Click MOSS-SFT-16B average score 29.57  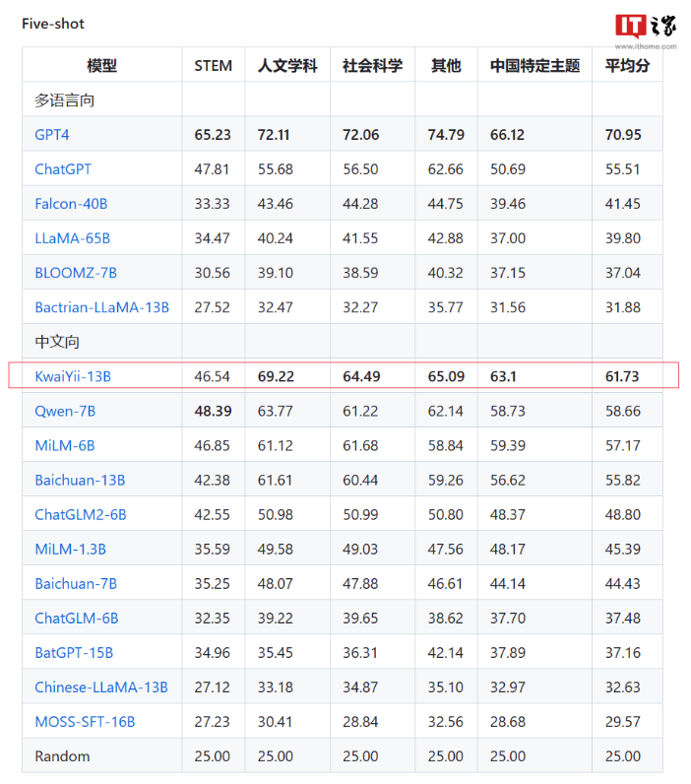tap(623, 722)
